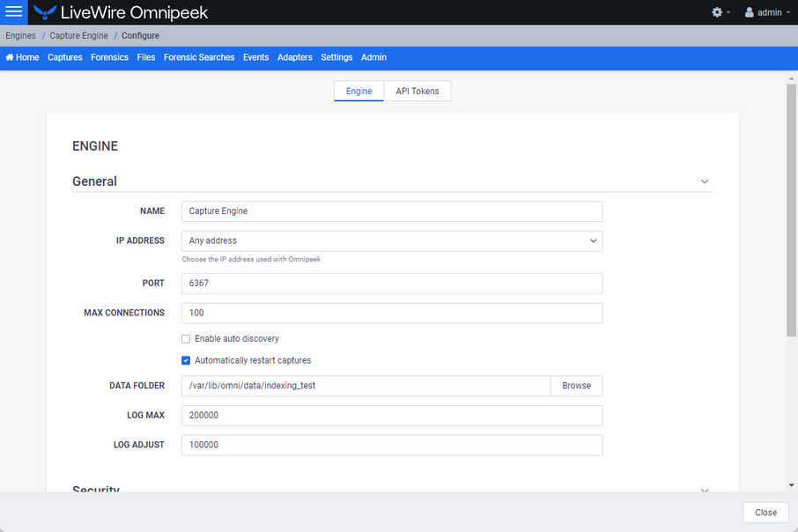Open the Admin section
The width and height of the screenshot is (798, 532).
[373, 57]
